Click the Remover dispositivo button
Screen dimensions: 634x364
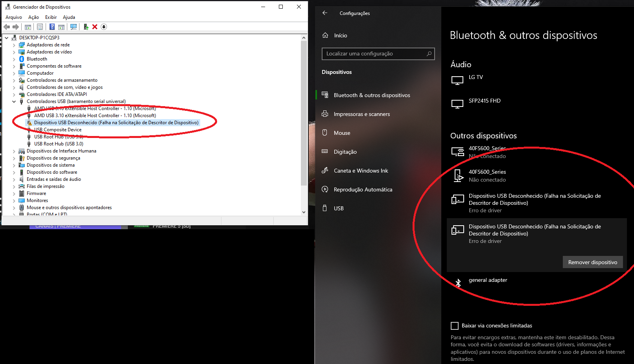593,262
